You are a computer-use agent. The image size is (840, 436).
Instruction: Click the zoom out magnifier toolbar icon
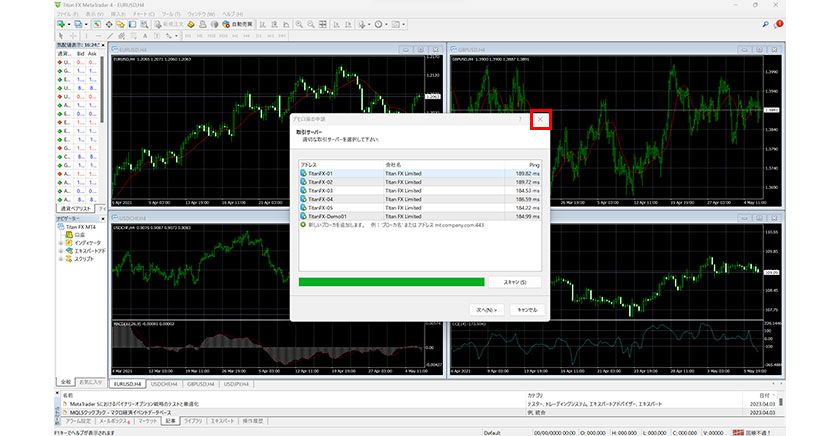[x=311, y=23]
